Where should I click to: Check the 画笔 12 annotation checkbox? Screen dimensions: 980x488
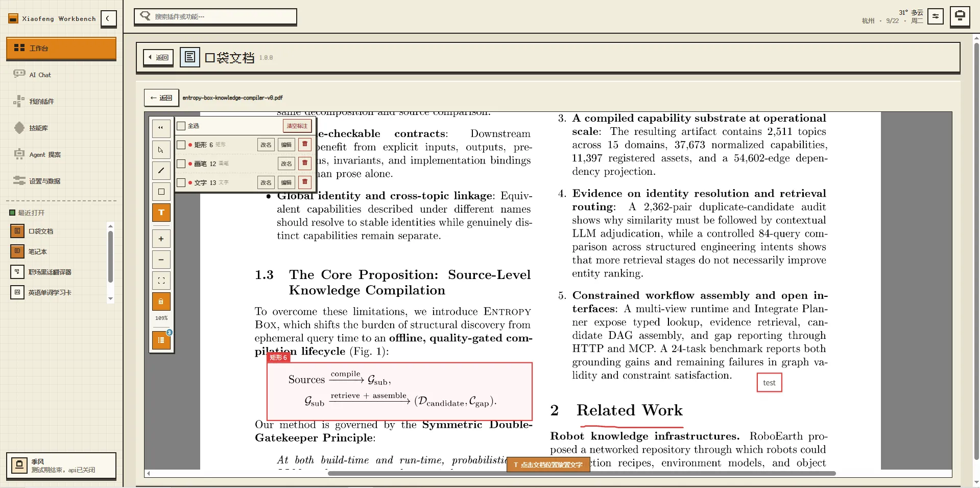click(x=181, y=164)
